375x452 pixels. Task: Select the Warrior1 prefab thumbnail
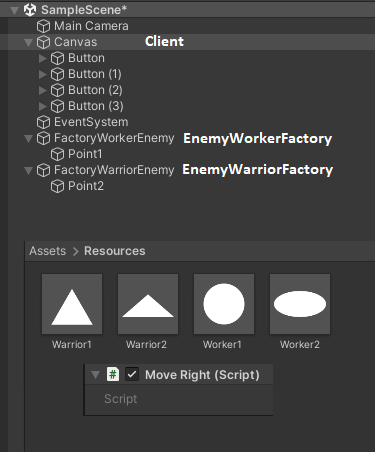[72, 304]
